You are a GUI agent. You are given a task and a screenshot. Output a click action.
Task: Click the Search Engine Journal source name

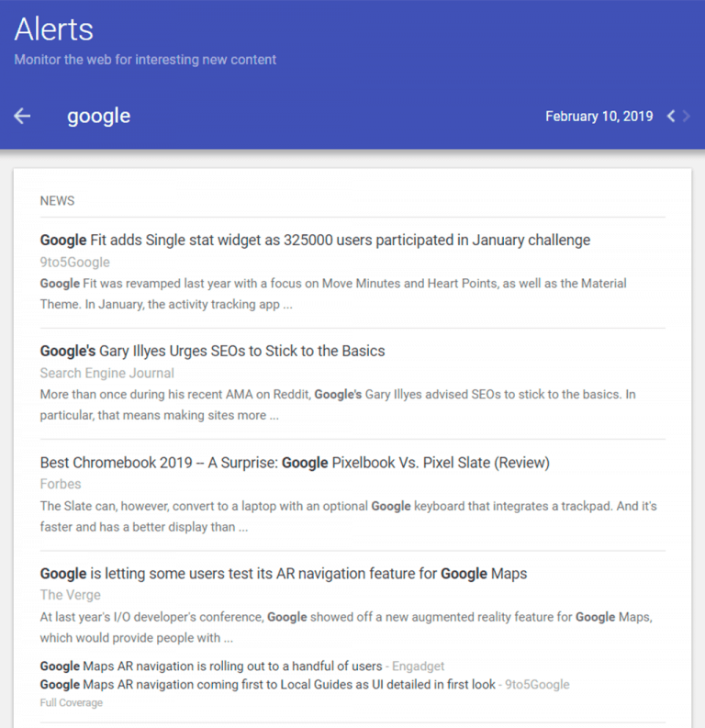[x=106, y=374]
